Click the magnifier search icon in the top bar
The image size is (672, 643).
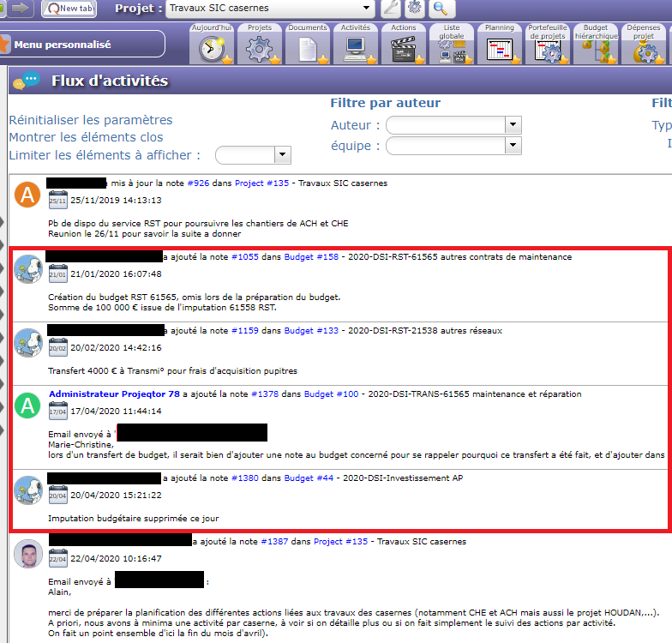[441, 9]
